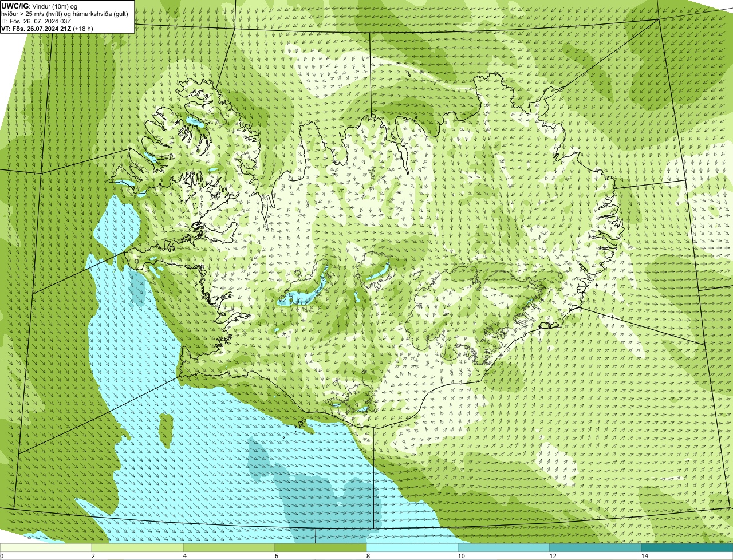Screen dimensions: 733x560
Task: Click the "8" tick label on the color scale
Action: tap(368, 556)
